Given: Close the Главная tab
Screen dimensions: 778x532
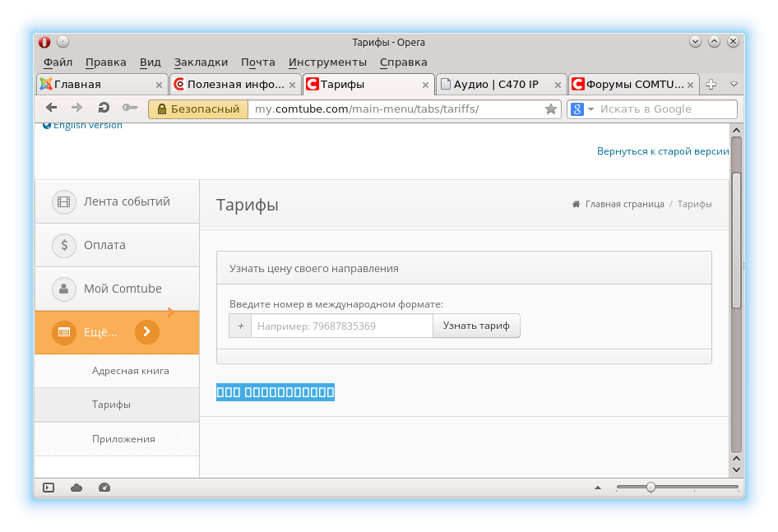Looking at the screenshot, I should click(x=159, y=86).
